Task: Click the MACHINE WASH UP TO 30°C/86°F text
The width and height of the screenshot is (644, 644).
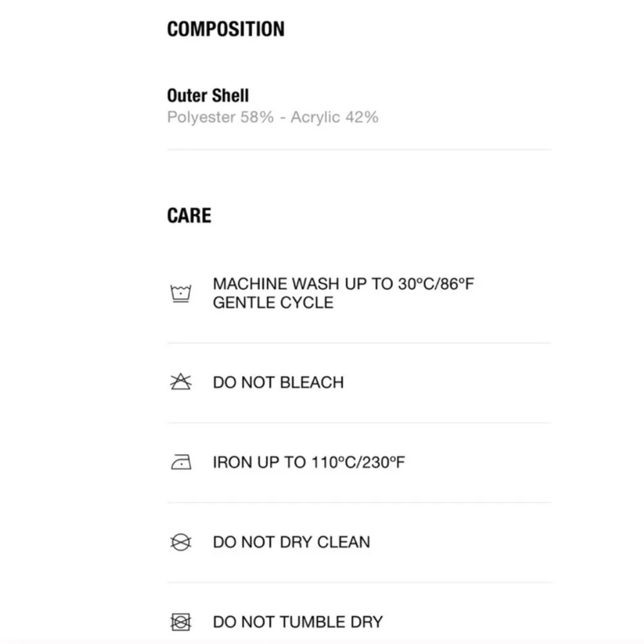Action: [x=343, y=284]
